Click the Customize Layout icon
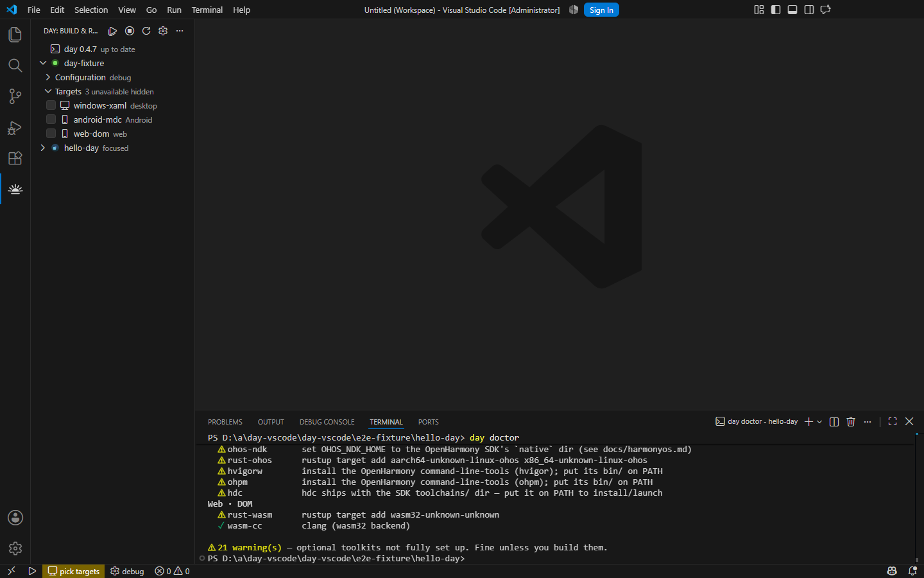This screenshot has width=924, height=578. point(759,10)
